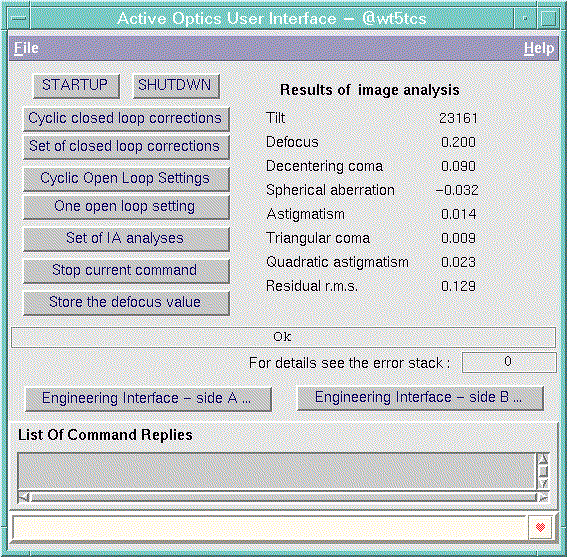Click Stop current command button

(x=126, y=271)
